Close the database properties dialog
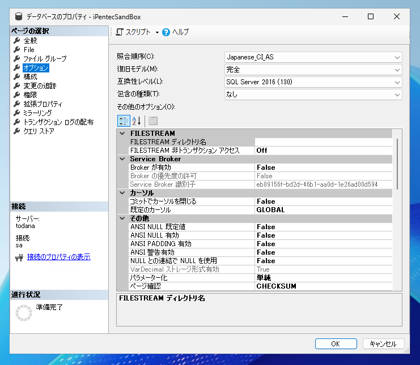This screenshot has height=365, width=420. click(397, 16)
